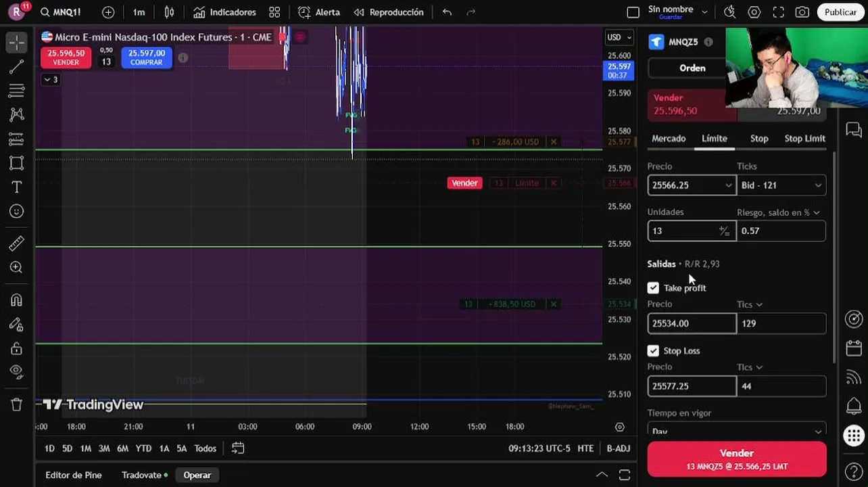
Task: Enter fullscreen mode
Action: tap(778, 12)
